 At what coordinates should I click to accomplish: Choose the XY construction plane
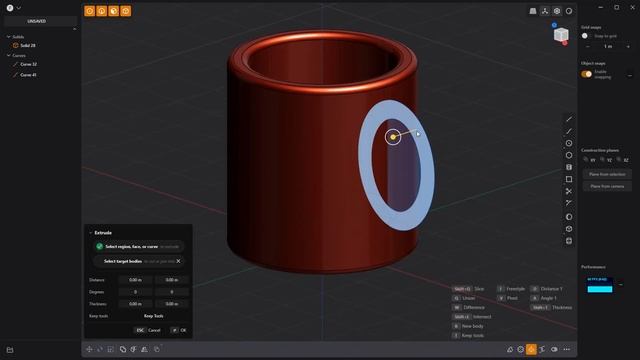tap(589, 160)
